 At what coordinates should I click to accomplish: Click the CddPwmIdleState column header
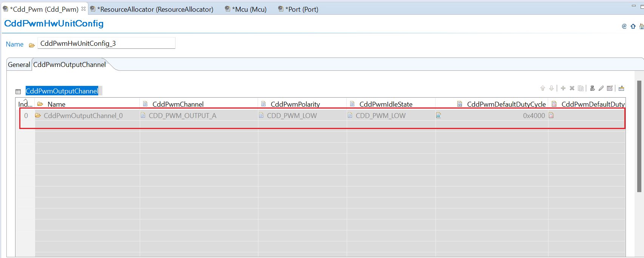coord(391,104)
